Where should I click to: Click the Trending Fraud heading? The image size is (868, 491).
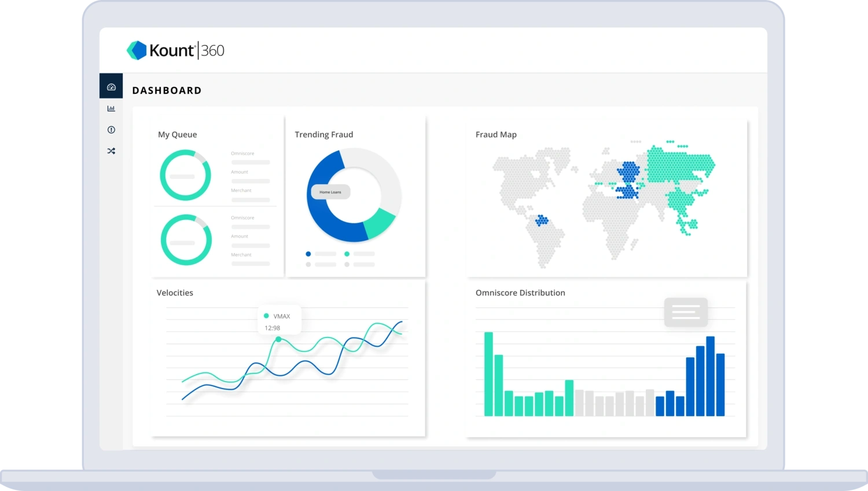324,134
